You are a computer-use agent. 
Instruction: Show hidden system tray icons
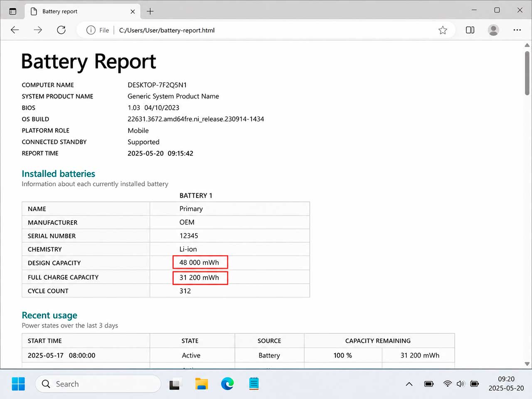coord(409,384)
